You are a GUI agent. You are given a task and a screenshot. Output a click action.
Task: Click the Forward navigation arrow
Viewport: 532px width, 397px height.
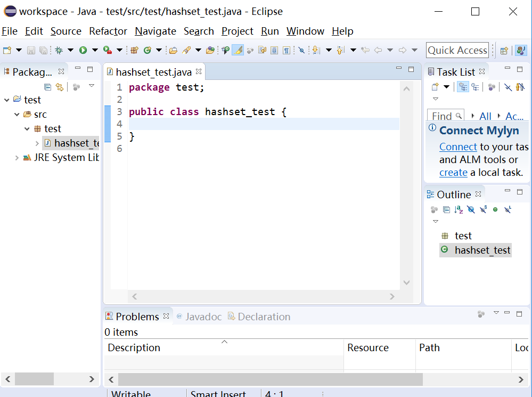pyautogui.click(x=403, y=50)
